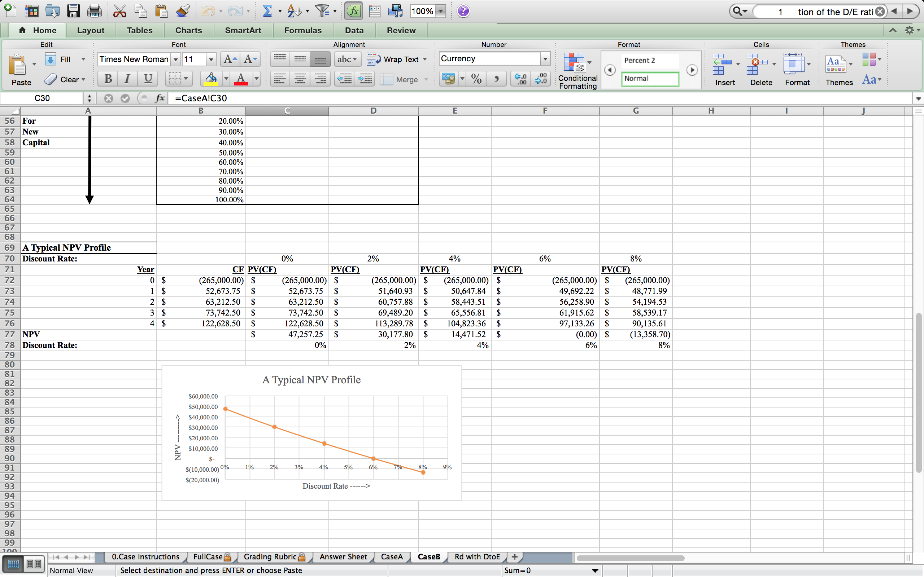Click the Percent style icon
The width and height of the screenshot is (924, 577).
tap(476, 79)
